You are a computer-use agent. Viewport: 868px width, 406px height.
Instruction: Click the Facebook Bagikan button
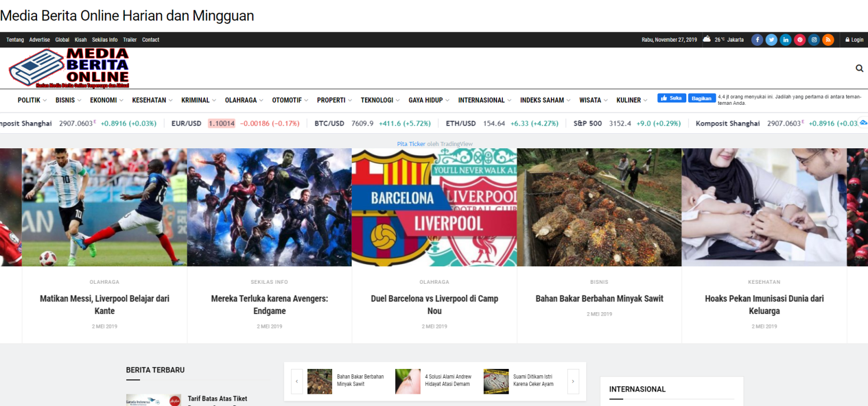(x=702, y=98)
